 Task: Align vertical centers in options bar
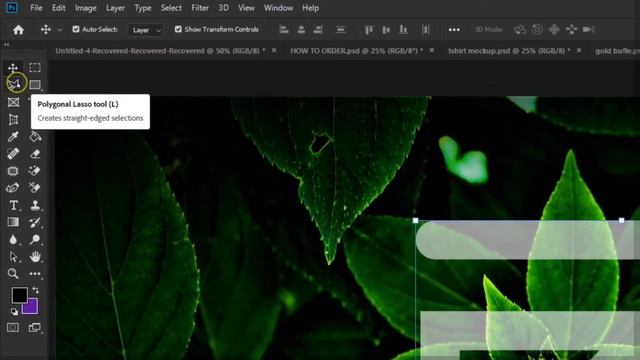[386, 29]
